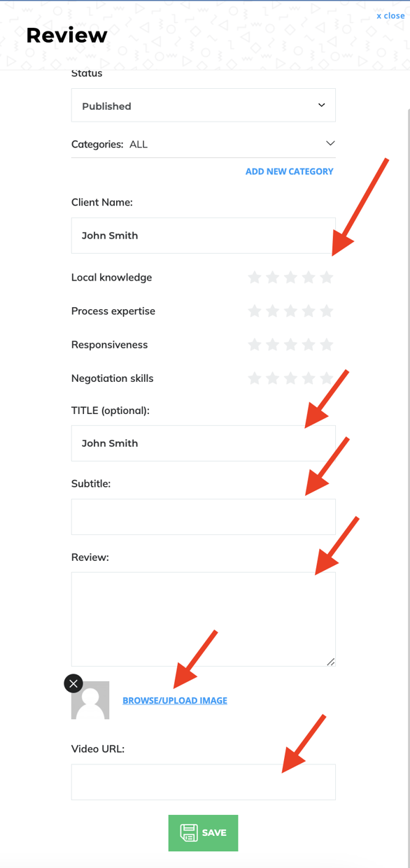Open the Status dropdown showing Published
Image resolution: width=410 pixels, height=868 pixels.
(x=204, y=106)
